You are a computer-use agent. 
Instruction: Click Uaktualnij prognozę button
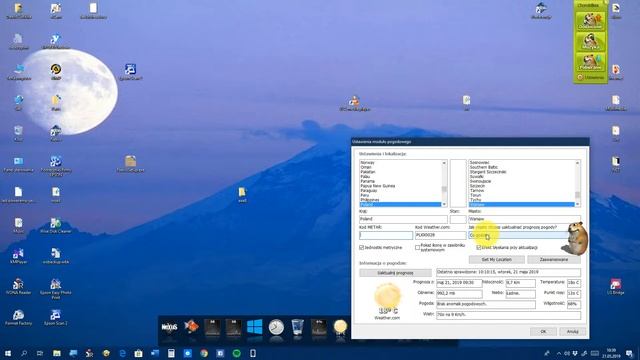395,273
